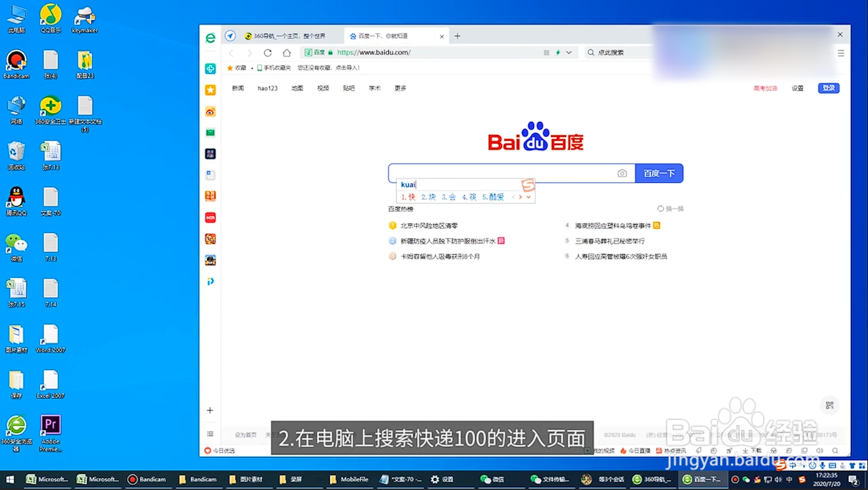Screen dimensions: 868x490
Task: Click the camera image search icon
Action: (622, 174)
